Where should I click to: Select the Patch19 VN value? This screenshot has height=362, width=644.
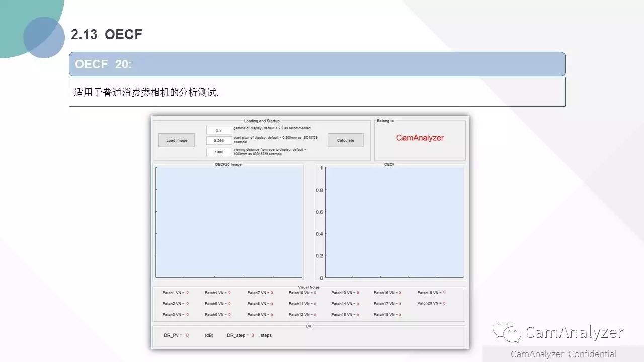(444, 292)
